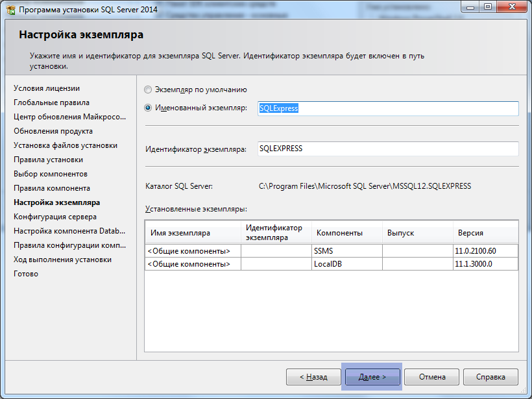Click the Имя экземпляра column header

[193, 232]
